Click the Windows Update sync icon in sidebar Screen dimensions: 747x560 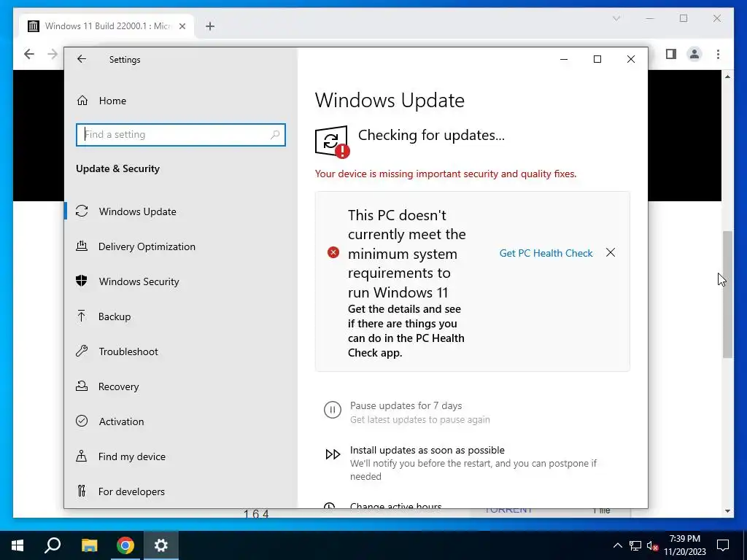(x=82, y=211)
